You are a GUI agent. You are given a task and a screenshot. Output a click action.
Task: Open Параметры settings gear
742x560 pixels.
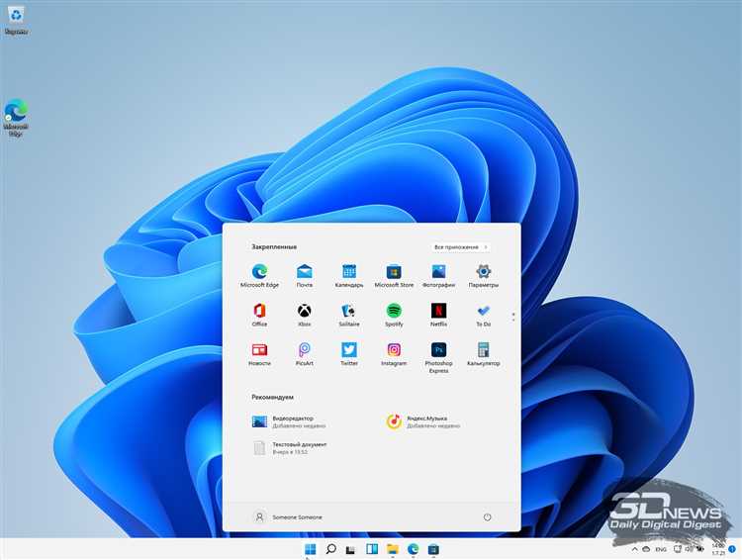pos(483,275)
